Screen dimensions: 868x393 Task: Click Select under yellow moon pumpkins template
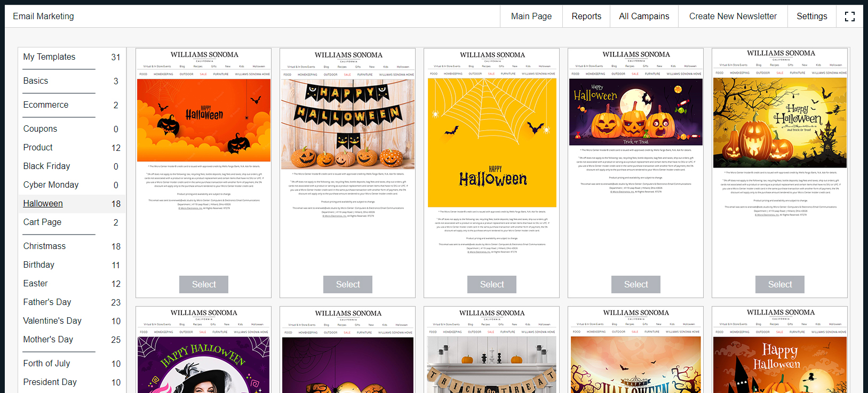click(x=780, y=285)
